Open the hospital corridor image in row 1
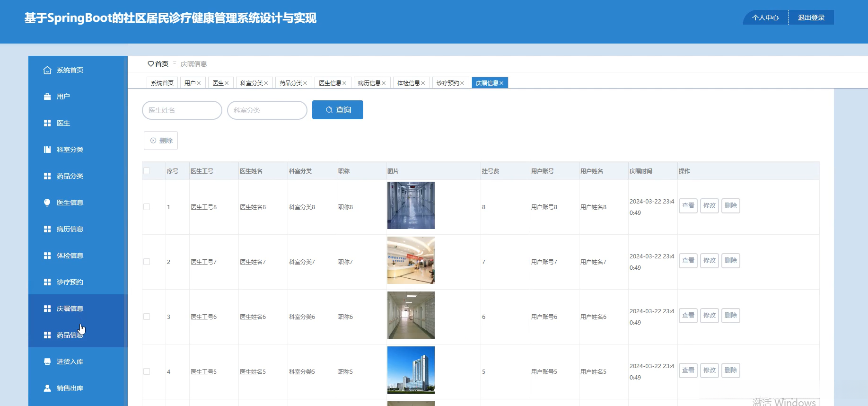This screenshot has height=406, width=868. (411, 205)
